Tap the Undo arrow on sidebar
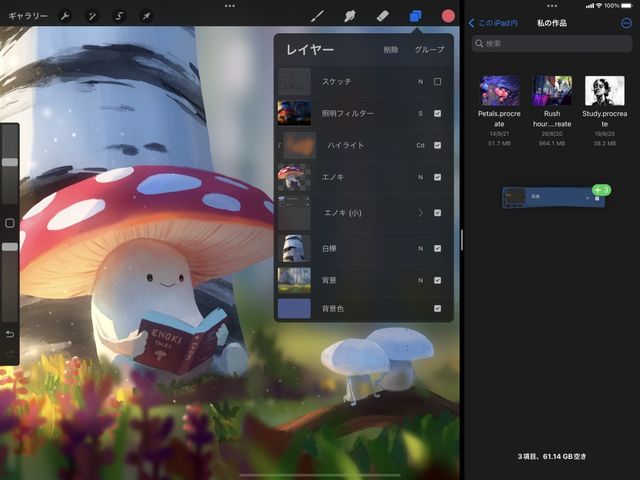The height and width of the screenshot is (480, 640). (10, 334)
